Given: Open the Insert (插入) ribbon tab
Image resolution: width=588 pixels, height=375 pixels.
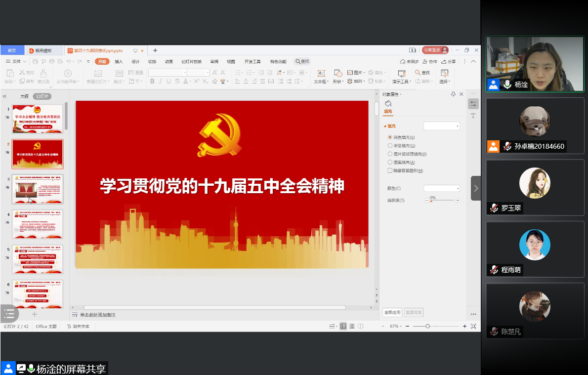Looking at the screenshot, I should click(119, 62).
